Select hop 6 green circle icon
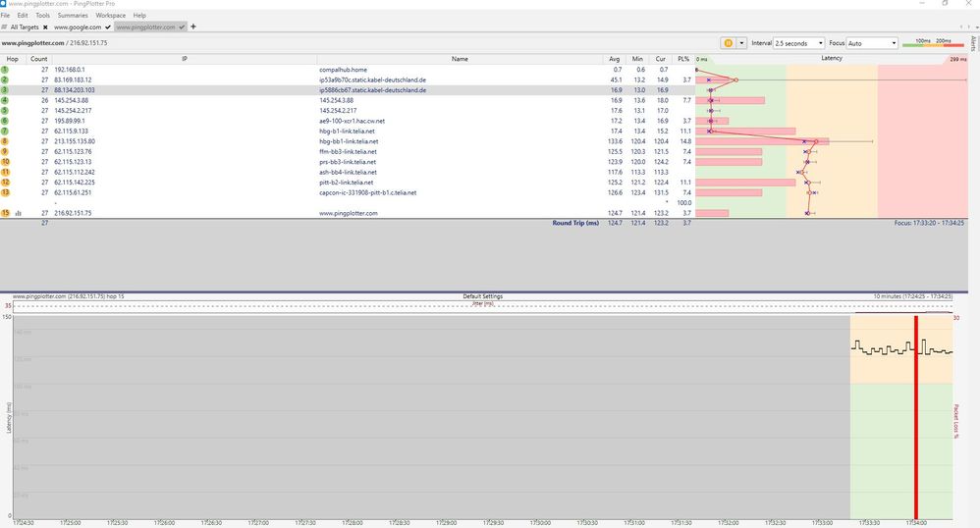This screenshot has height=528, width=980. (5, 121)
